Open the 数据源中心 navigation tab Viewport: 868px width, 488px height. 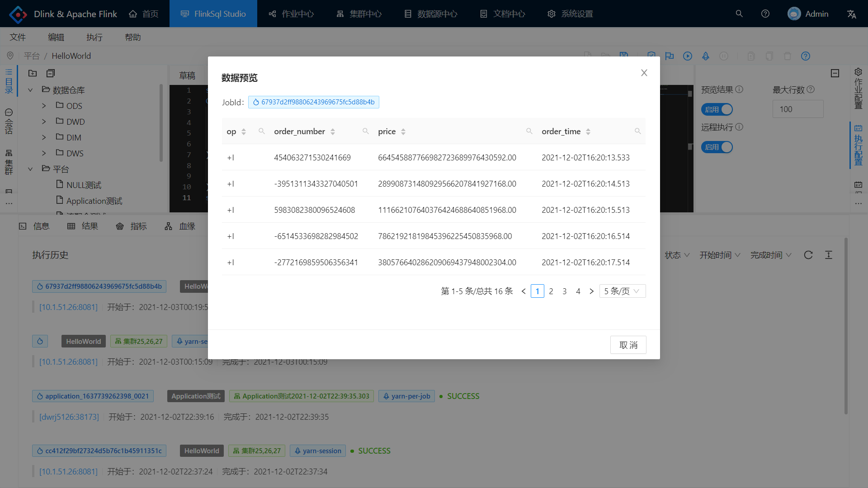pyautogui.click(x=430, y=14)
